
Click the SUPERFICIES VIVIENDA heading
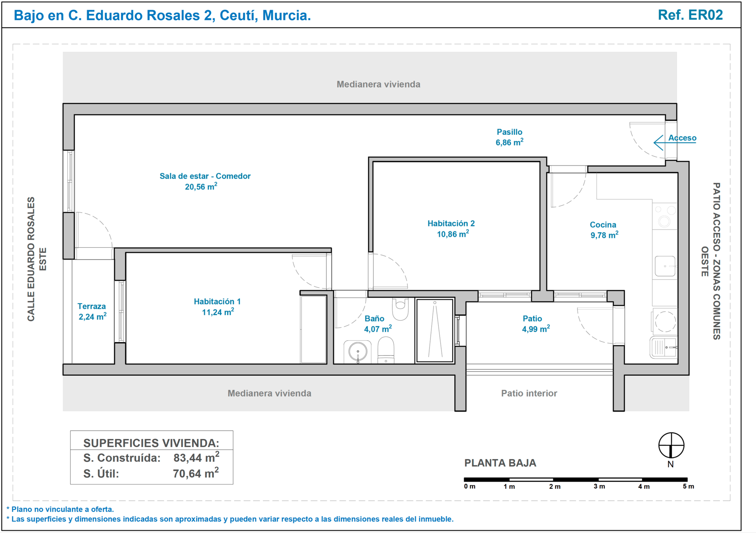(x=151, y=443)
